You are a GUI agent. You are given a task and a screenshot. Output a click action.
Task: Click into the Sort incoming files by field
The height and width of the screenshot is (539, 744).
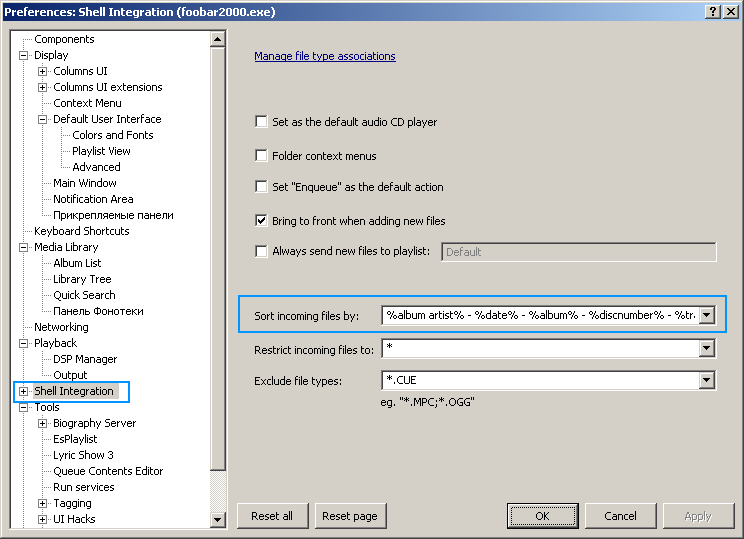pos(540,315)
